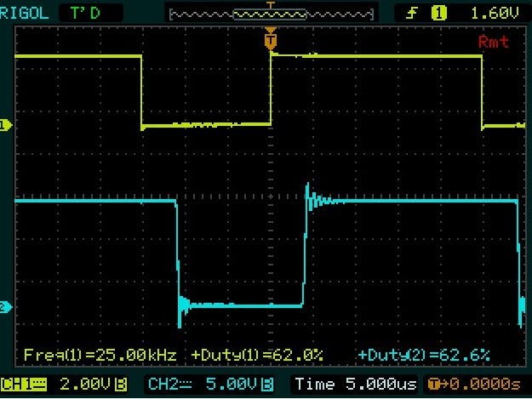Viewport: 532px width, 399px height.
Task: Click the channel 2 ground marker
Action: [x=6, y=307]
